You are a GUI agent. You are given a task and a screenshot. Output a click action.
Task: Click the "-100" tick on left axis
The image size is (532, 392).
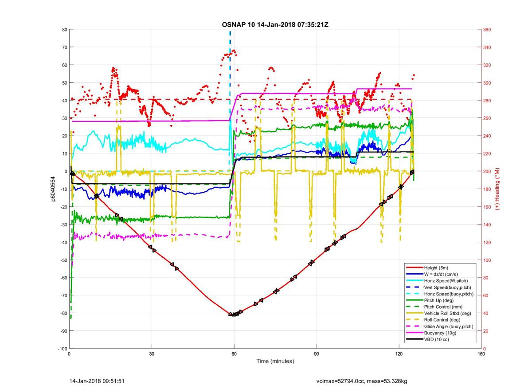(x=62, y=349)
